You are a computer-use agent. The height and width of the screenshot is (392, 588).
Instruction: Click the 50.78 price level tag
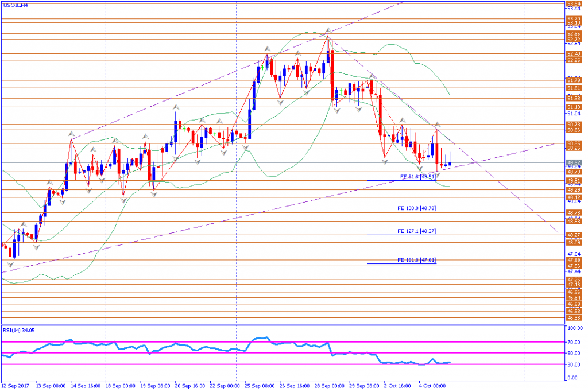click(574, 124)
